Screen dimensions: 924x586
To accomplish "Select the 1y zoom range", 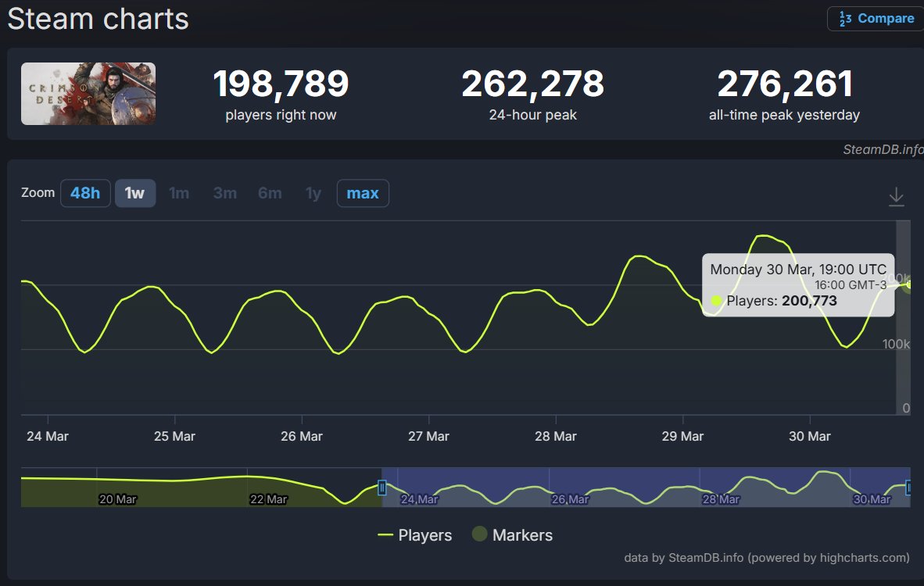I will (x=313, y=193).
